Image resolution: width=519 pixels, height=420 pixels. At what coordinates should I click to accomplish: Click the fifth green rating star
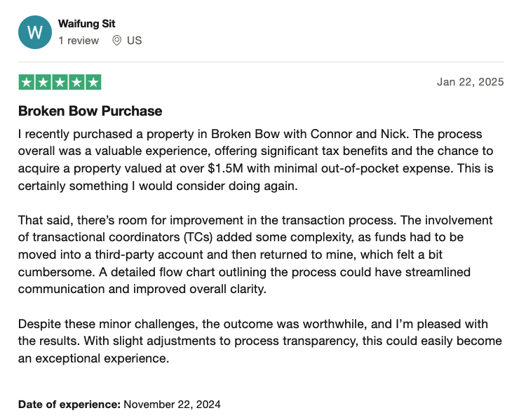93,82
